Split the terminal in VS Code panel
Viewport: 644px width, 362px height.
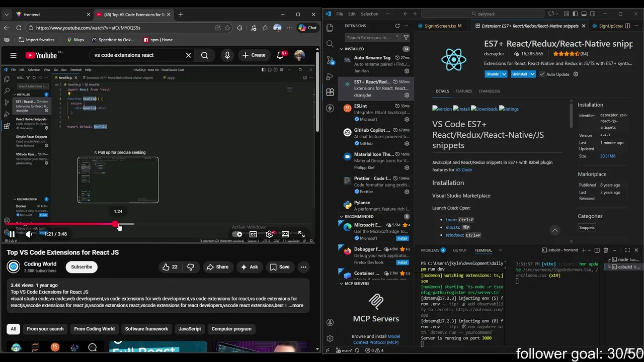point(597,250)
